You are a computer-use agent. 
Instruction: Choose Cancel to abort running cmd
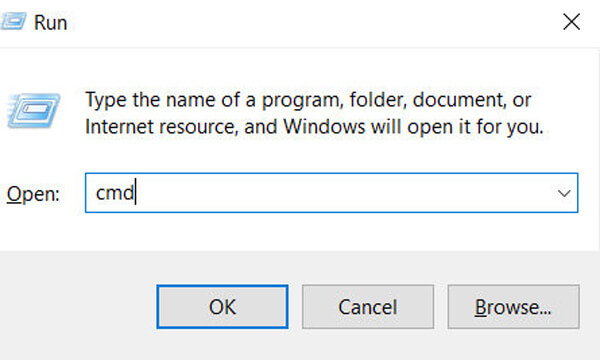pyautogui.click(x=368, y=307)
